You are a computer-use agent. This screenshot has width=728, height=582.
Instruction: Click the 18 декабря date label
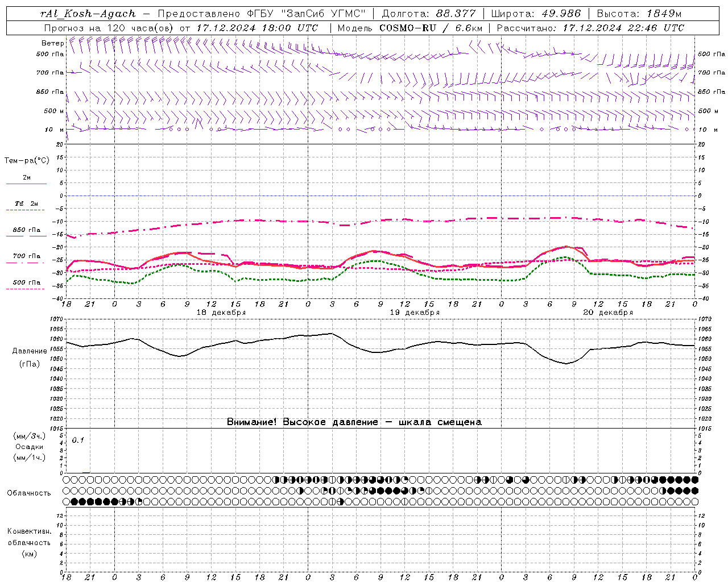pyautogui.click(x=221, y=313)
